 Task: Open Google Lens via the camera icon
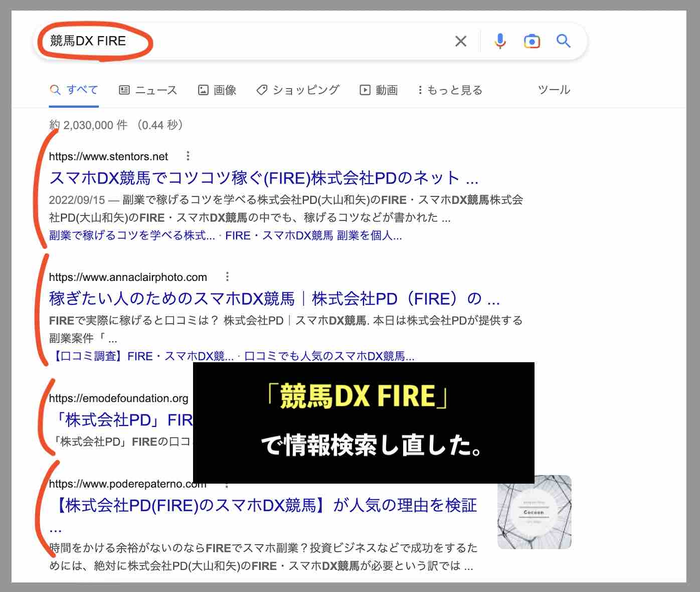pos(532,41)
